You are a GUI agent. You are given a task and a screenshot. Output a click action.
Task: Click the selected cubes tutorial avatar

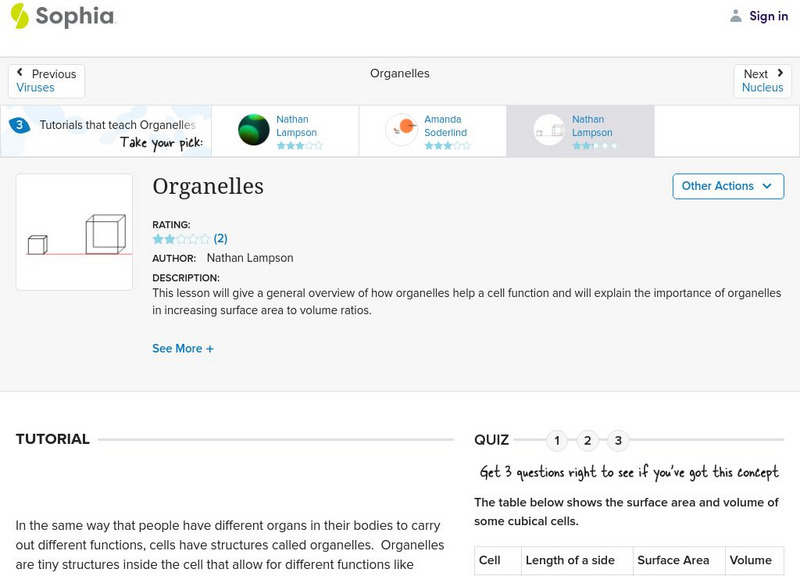pos(549,130)
